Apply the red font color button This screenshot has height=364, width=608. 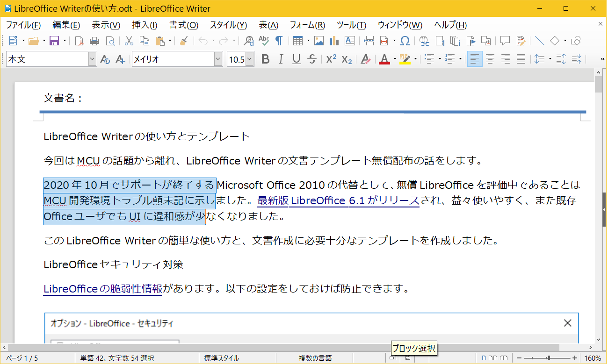tap(384, 59)
